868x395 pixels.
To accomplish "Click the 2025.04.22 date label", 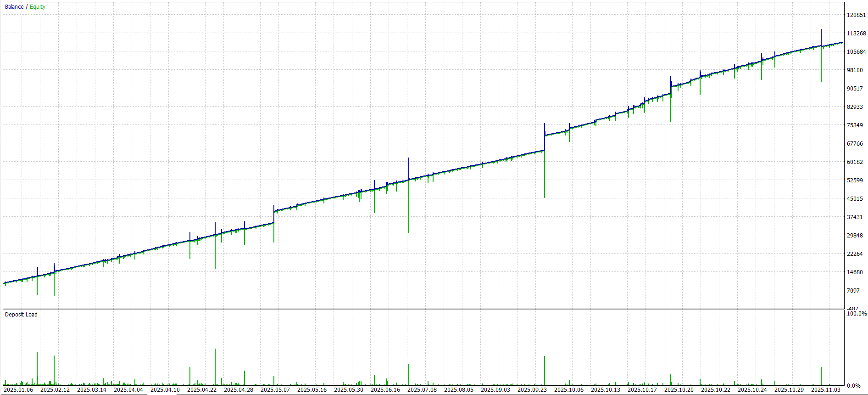I will (202, 390).
